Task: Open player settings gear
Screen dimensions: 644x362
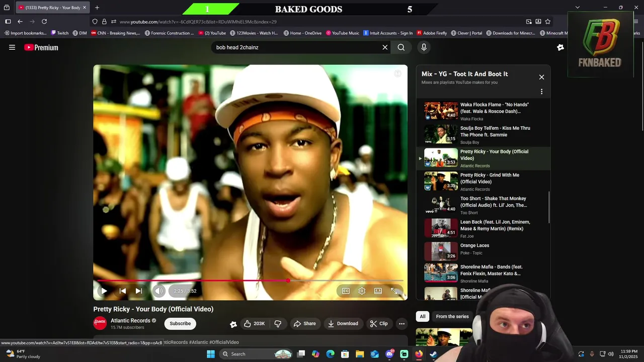Action: click(362, 291)
